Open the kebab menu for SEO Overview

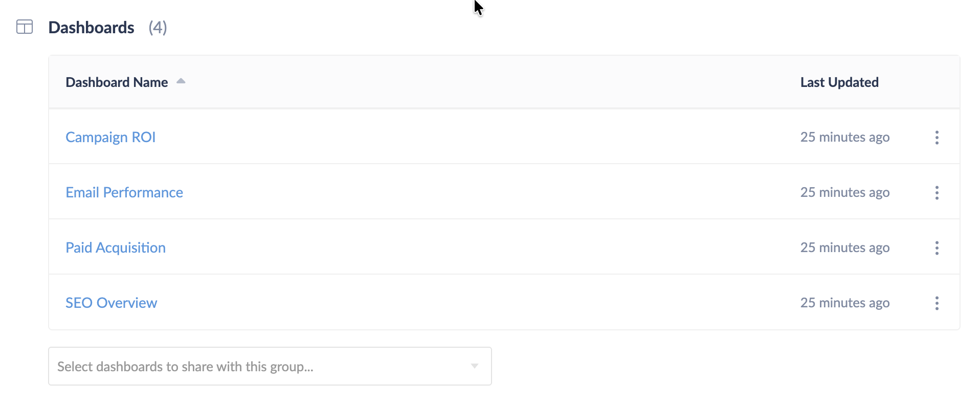(x=937, y=303)
